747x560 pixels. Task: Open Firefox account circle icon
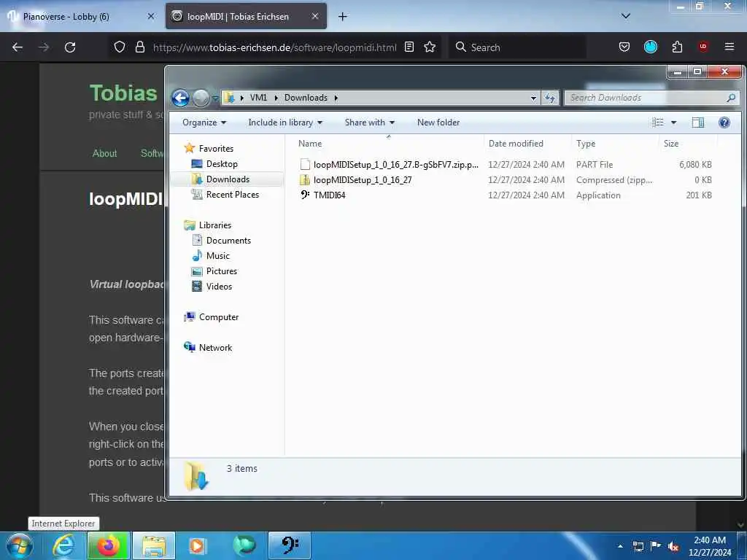coord(650,47)
